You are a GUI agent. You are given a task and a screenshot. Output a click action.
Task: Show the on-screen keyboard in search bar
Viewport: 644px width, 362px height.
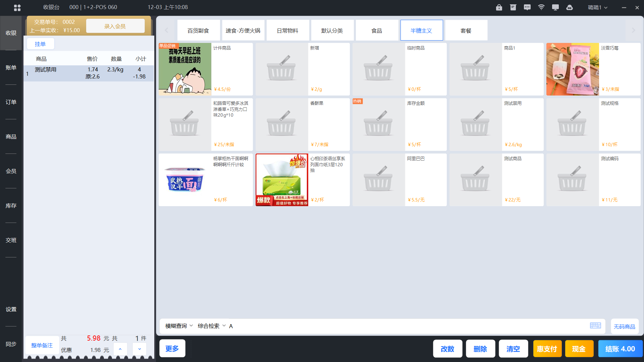(595, 325)
